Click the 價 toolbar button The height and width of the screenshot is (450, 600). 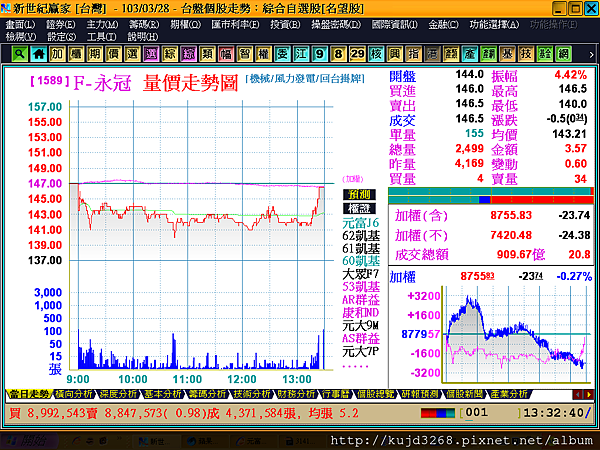[x=113, y=54]
